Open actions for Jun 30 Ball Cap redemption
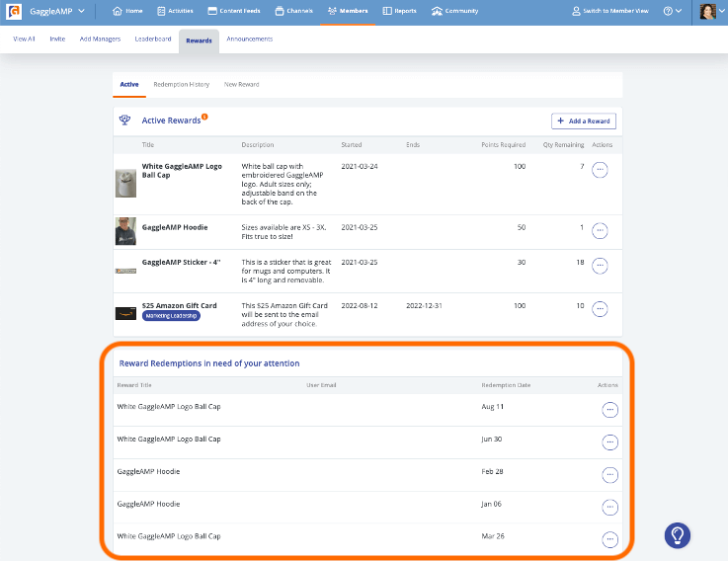Image resolution: width=728 pixels, height=561 pixels. 610,442
